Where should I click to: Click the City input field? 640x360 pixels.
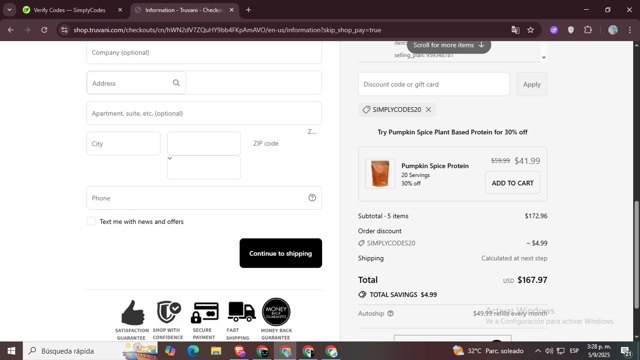pos(123,143)
